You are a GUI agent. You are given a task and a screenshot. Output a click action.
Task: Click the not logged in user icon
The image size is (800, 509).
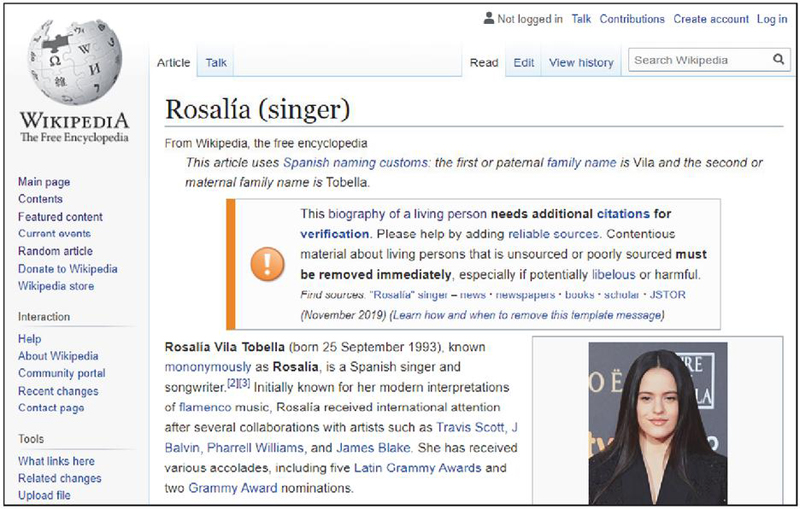click(489, 19)
